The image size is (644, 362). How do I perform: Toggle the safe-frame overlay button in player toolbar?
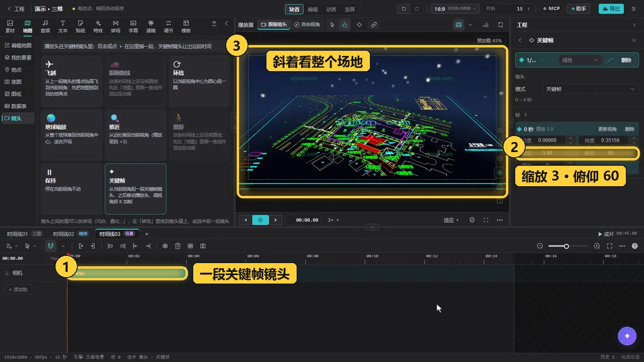click(x=458, y=25)
